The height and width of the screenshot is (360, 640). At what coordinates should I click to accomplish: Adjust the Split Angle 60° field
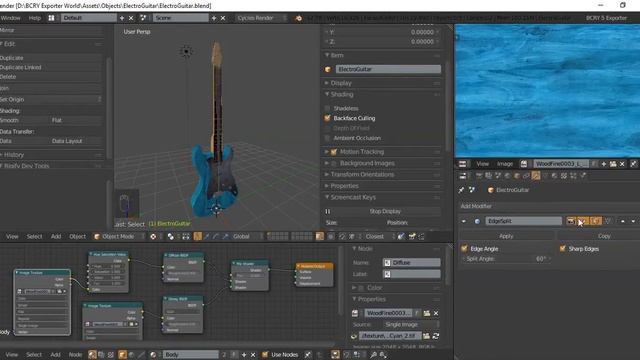507,259
